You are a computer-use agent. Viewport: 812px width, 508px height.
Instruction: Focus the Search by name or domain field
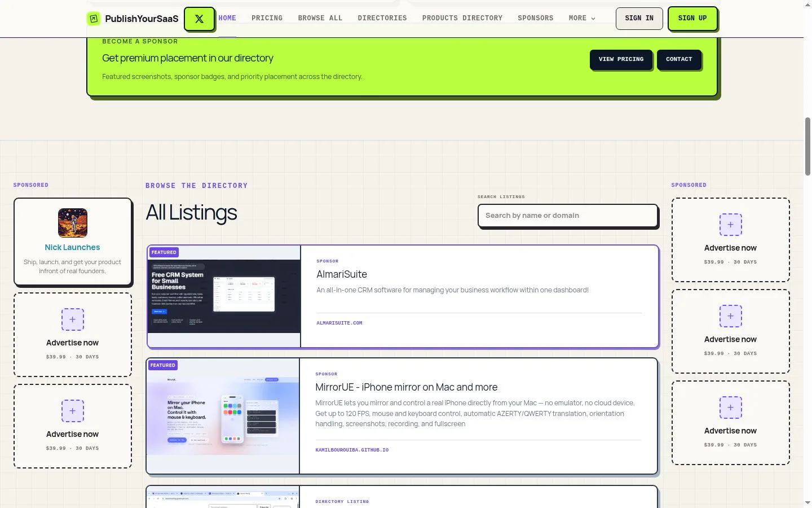[x=568, y=216]
